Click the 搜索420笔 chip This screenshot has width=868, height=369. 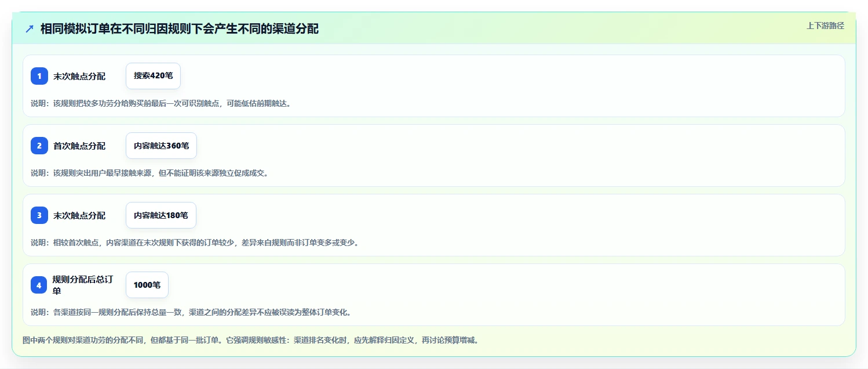[153, 76]
